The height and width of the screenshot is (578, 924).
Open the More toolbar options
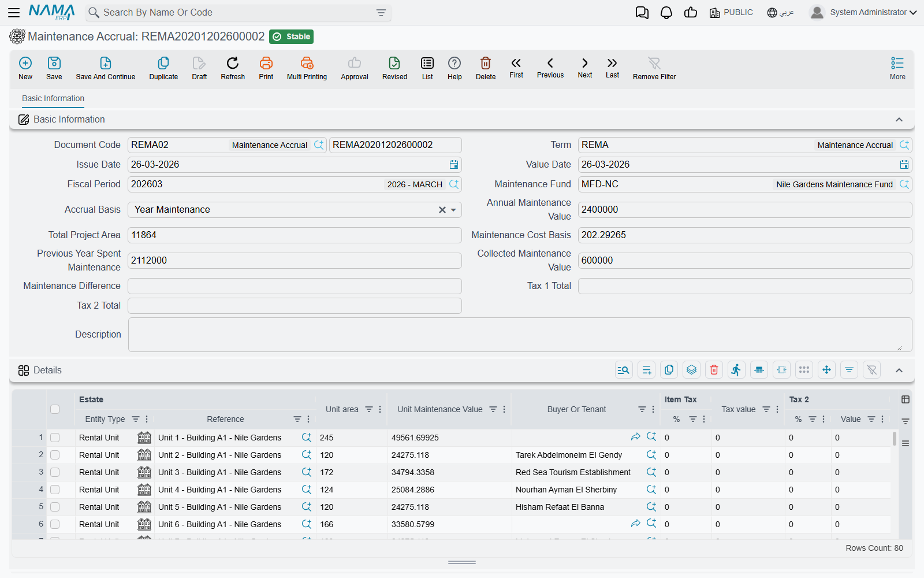click(x=897, y=68)
